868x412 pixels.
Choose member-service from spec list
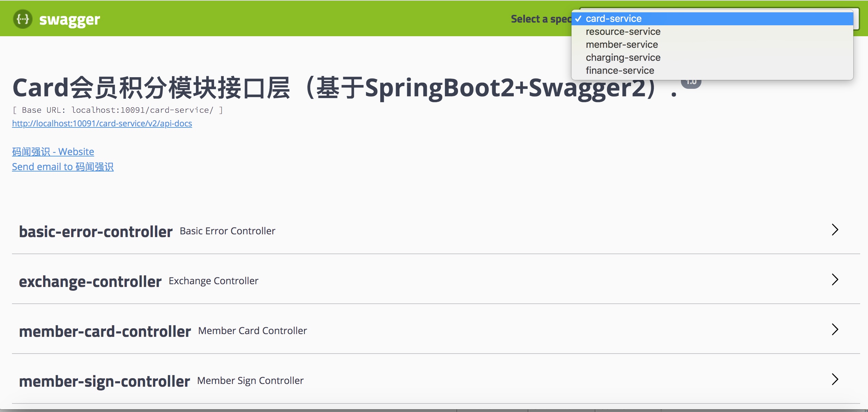tap(621, 44)
